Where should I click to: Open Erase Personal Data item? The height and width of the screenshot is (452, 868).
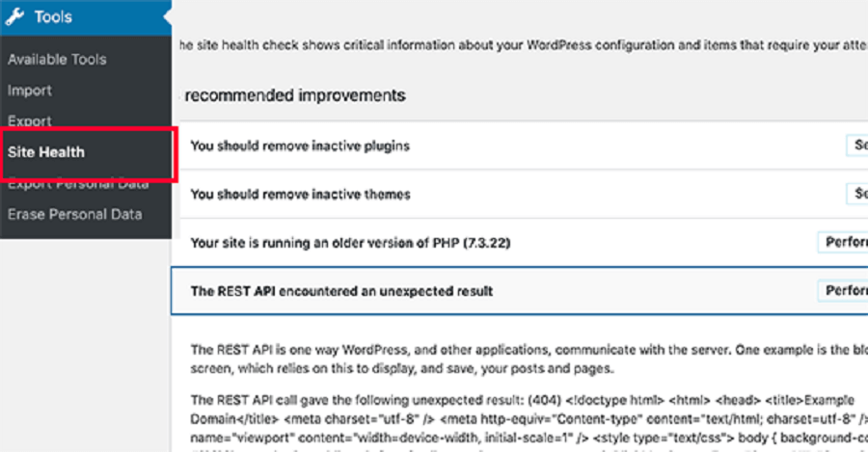click(x=74, y=214)
